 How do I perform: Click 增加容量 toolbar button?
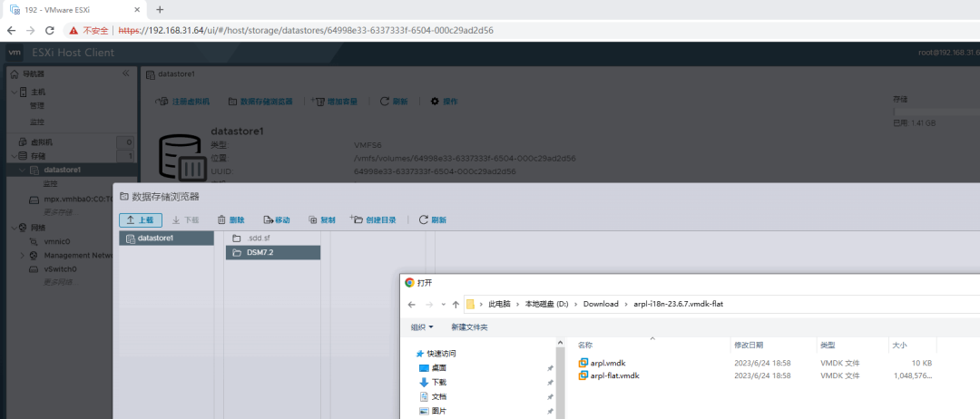[x=334, y=102]
